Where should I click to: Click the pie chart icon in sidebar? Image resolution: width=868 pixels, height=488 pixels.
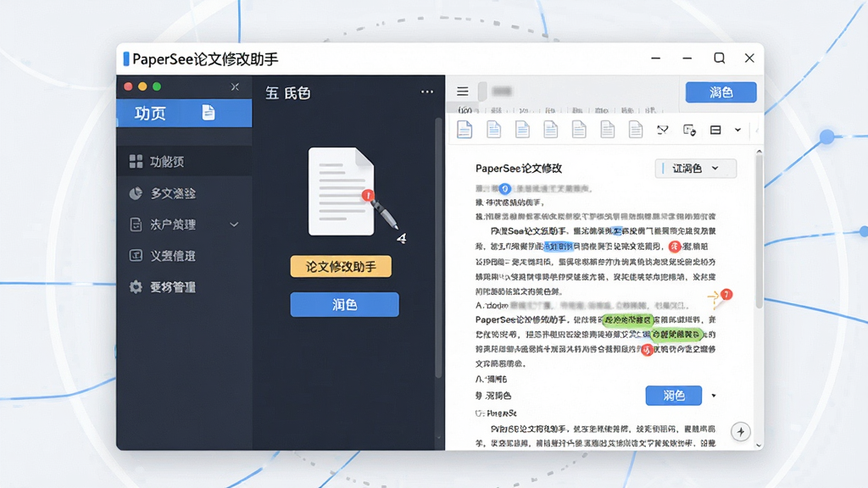[x=136, y=193]
